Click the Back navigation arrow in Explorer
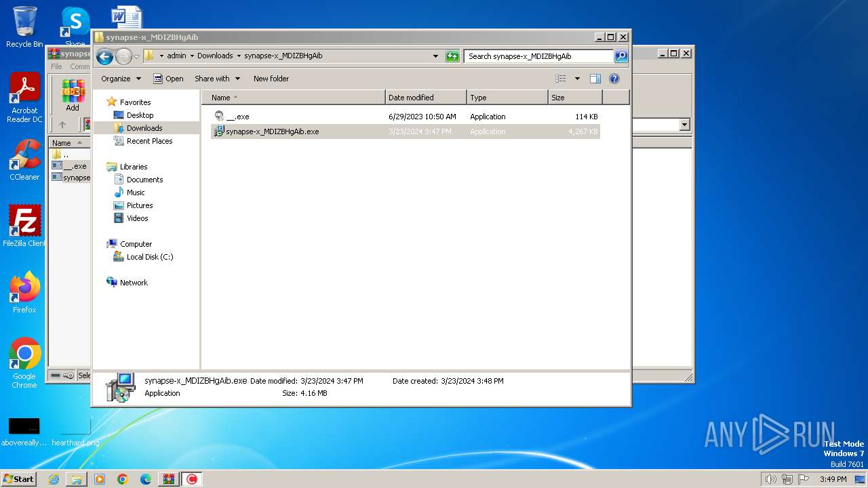Screen dimensions: 868x488 (104, 57)
